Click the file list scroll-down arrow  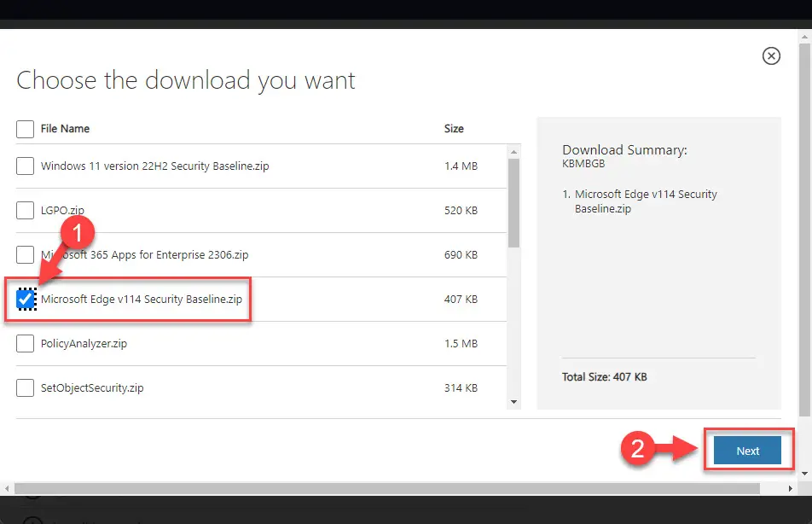point(513,402)
